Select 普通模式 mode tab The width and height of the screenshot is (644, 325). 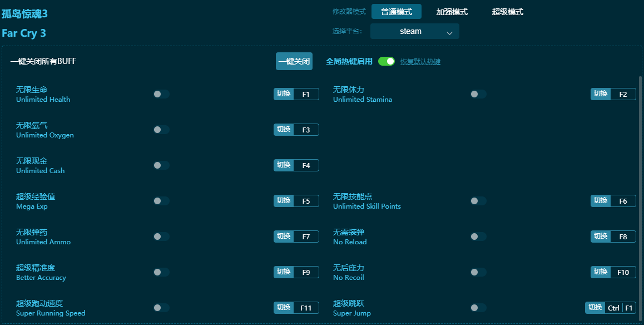397,12
